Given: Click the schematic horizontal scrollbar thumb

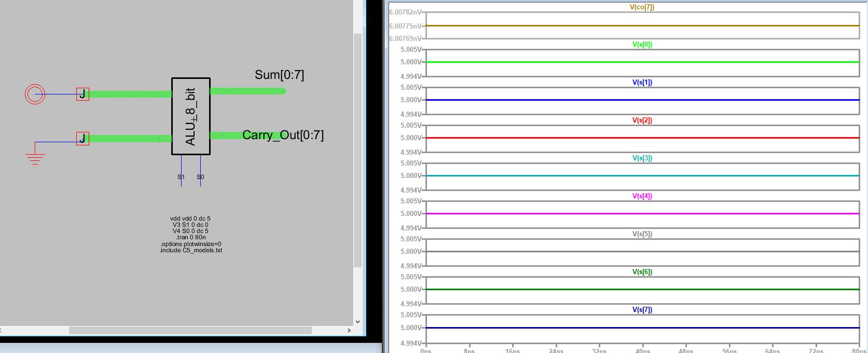Looking at the screenshot, I should point(190,330).
